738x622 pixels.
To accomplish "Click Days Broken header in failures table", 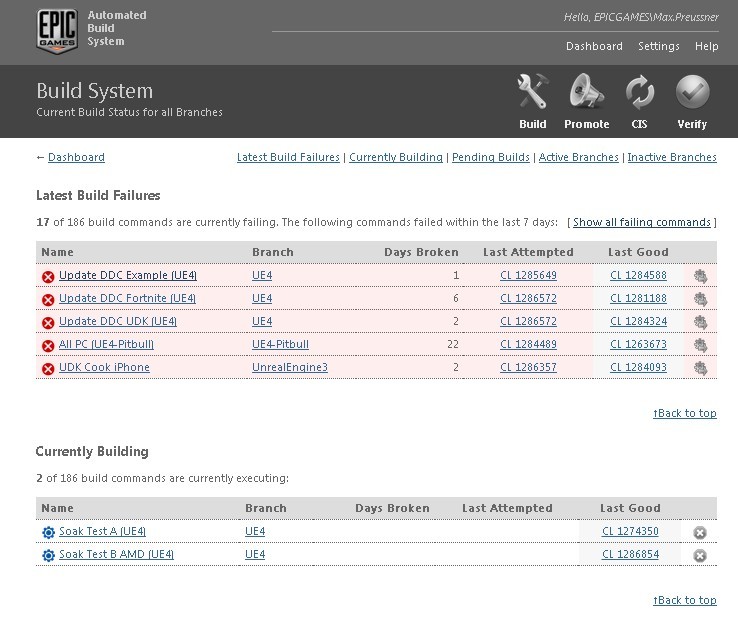I will tap(421, 252).
